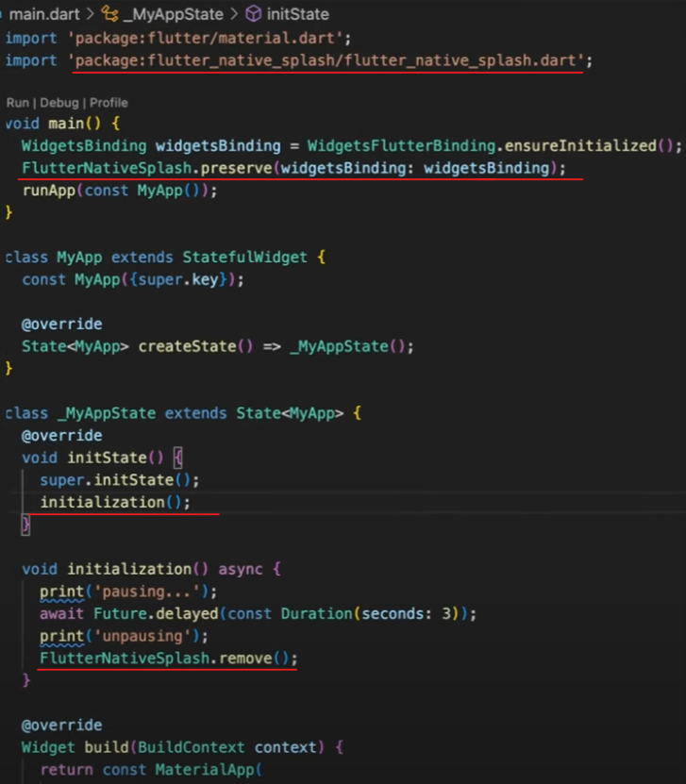Open main.dart in the breadcrumb
The width and height of the screenshot is (686, 784).
pos(44,14)
